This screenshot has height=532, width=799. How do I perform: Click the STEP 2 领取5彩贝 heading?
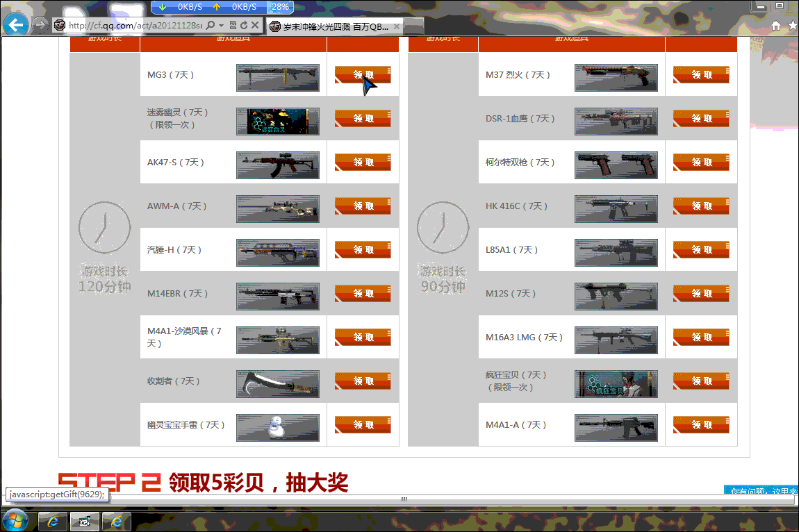(x=203, y=482)
